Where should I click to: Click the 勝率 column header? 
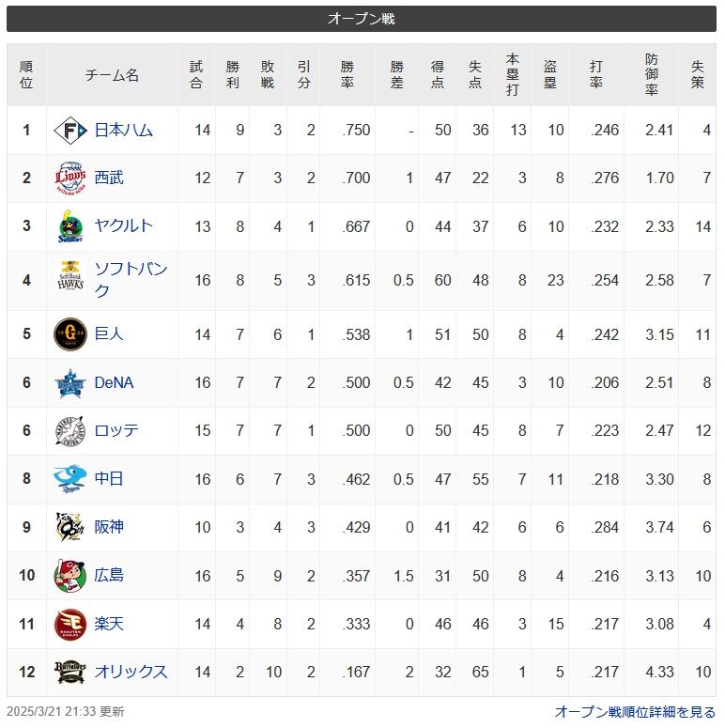point(347,74)
